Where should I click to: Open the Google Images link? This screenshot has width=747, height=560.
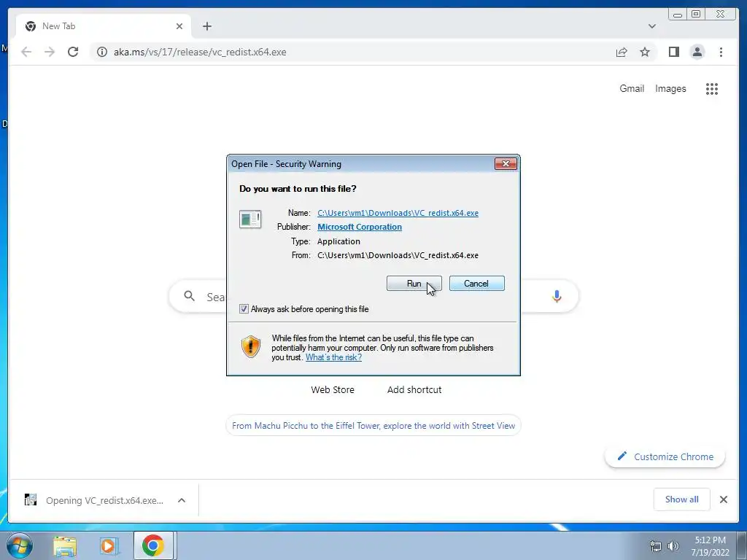tap(670, 88)
